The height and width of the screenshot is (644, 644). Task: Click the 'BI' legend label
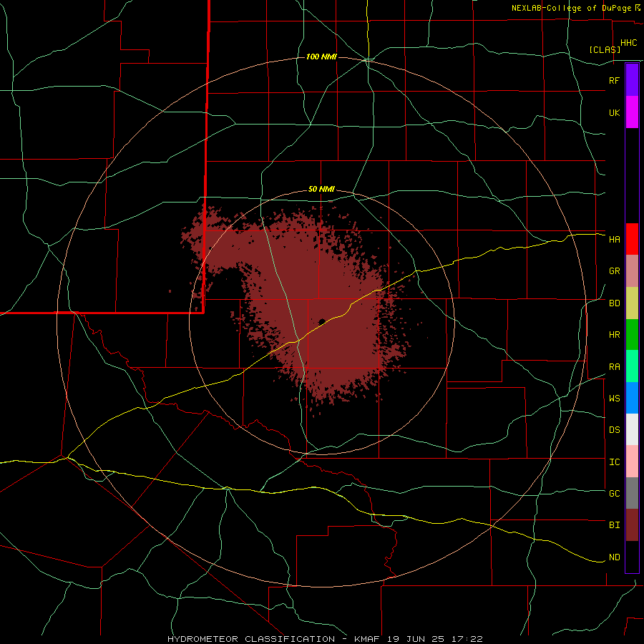tap(614, 525)
